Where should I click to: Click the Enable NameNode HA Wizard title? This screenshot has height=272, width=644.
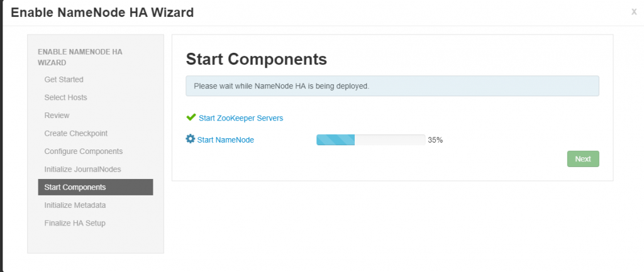(x=103, y=13)
